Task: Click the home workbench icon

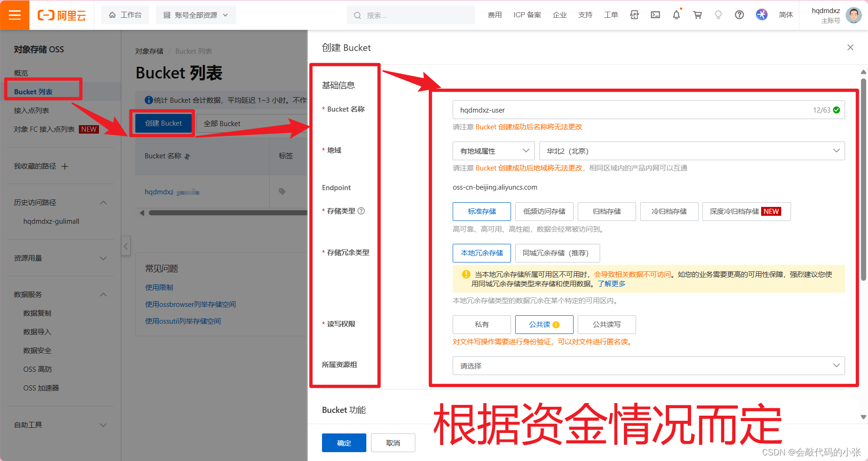Action: 112,15
